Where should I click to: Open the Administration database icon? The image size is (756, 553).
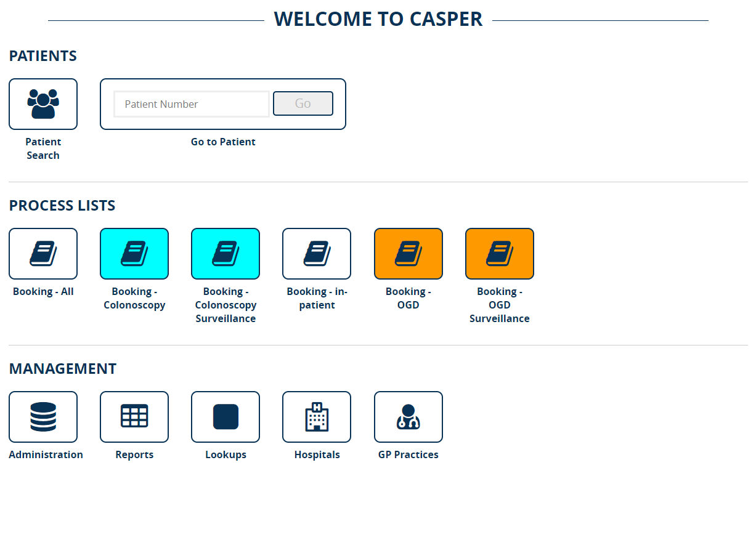point(43,417)
